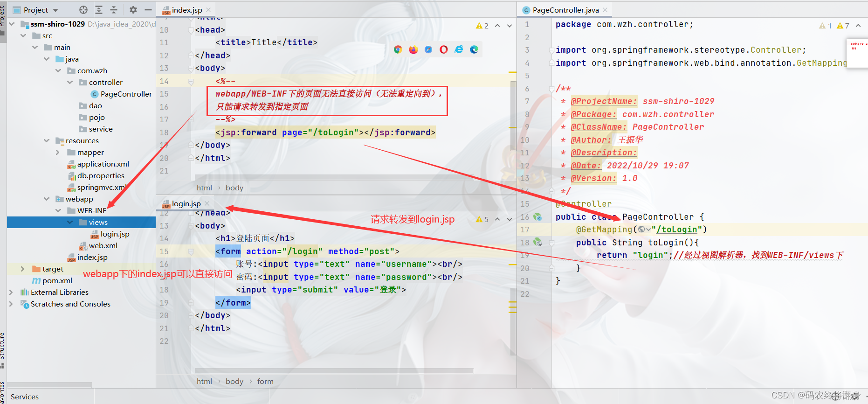Open Firefox browser preview icon
Viewport: 868px width, 404px height.
pyautogui.click(x=413, y=49)
